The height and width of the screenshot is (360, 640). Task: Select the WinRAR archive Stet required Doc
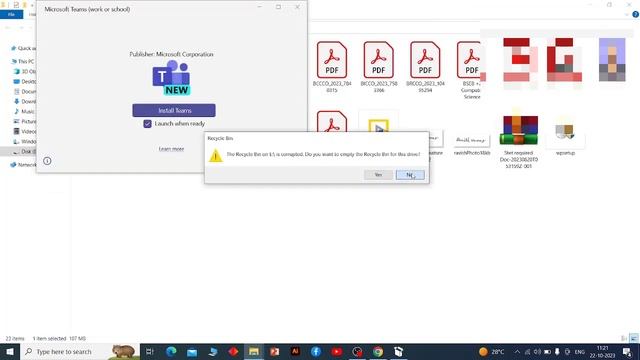point(518,140)
